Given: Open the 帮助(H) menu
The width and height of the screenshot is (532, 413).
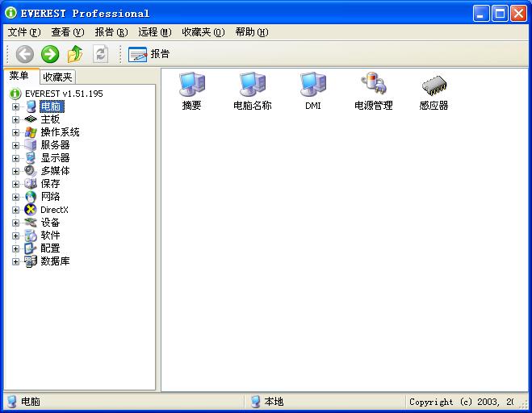Looking at the screenshot, I should pos(252,32).
